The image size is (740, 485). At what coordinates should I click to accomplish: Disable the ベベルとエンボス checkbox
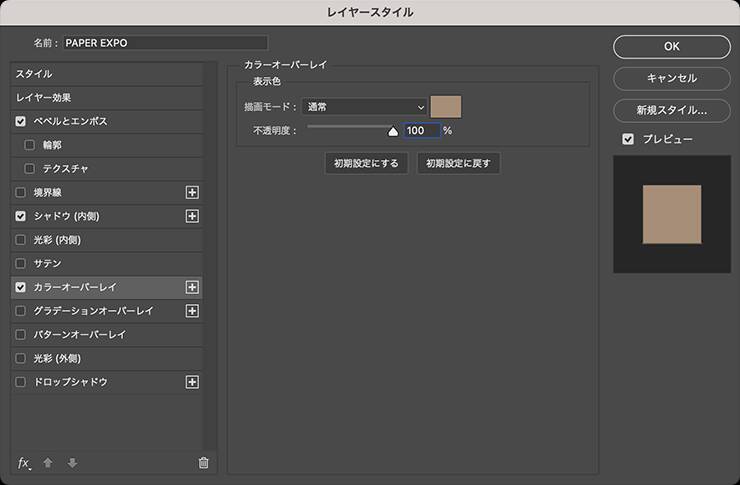pyautogui.click(x=21, y=121)
